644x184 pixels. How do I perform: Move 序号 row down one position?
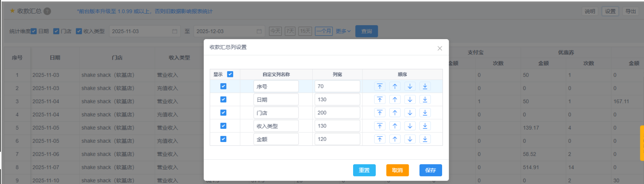[410, 86]
